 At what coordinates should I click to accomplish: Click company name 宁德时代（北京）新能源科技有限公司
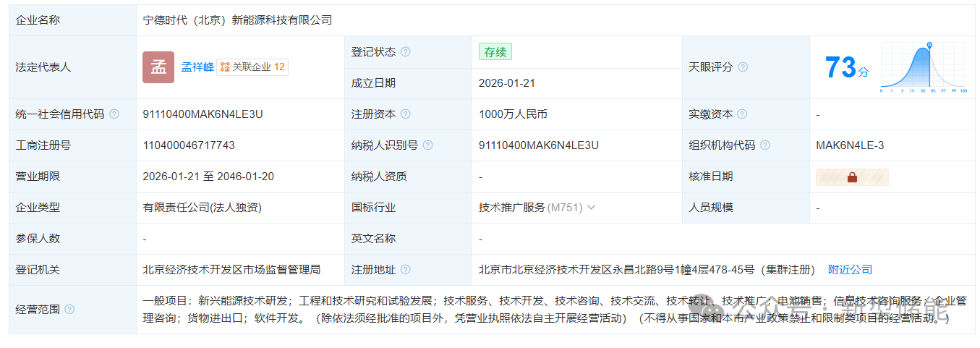coord(238,20)
